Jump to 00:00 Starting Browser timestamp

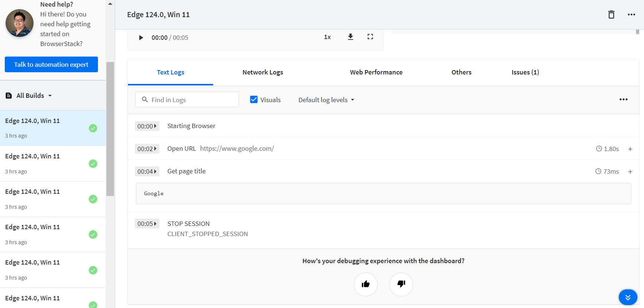coord(147,126)
